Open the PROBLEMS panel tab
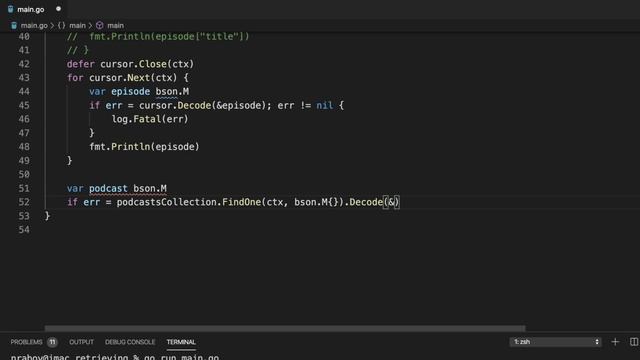 point(27,342)
